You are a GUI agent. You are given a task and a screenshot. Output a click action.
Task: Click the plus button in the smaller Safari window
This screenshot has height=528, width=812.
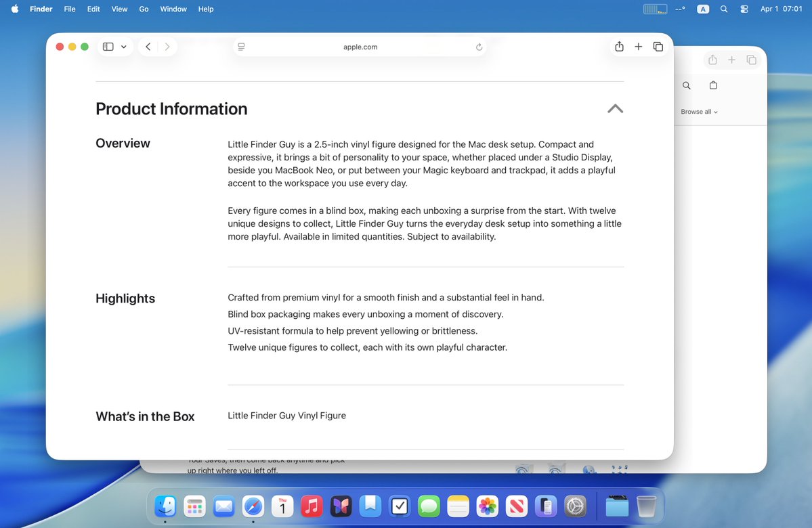(731, 60)
